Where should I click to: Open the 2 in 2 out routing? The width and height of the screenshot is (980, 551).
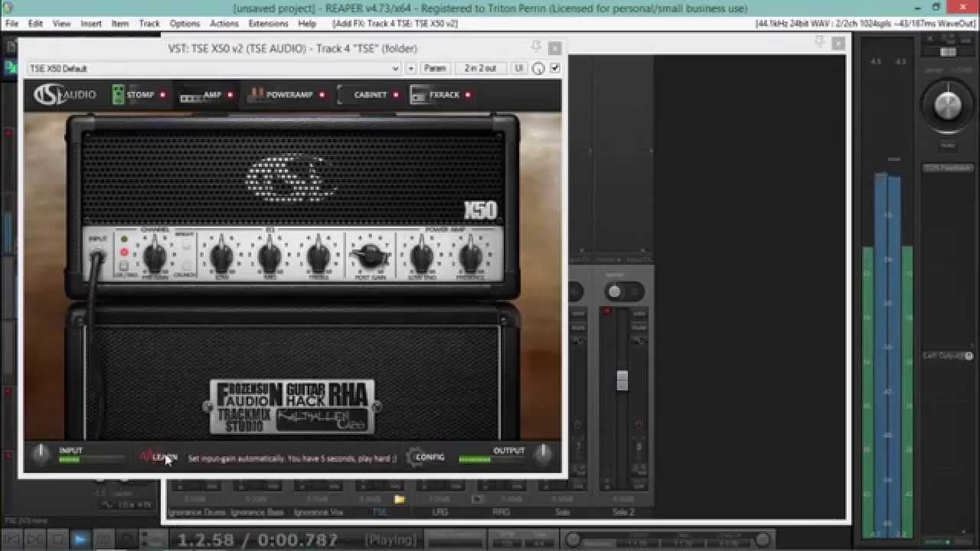[x=480, y=68]
